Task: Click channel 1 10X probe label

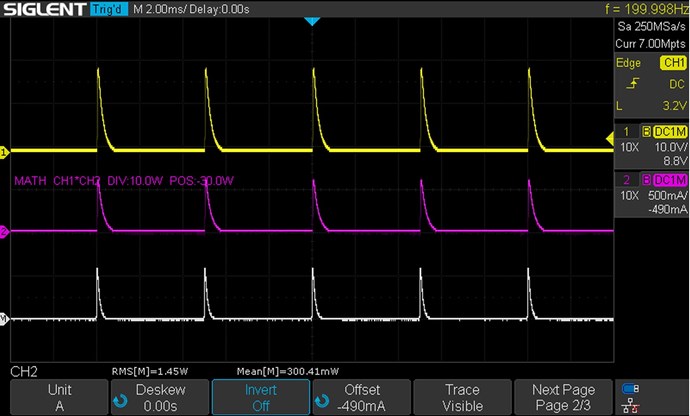Action: tap(629, 147)
